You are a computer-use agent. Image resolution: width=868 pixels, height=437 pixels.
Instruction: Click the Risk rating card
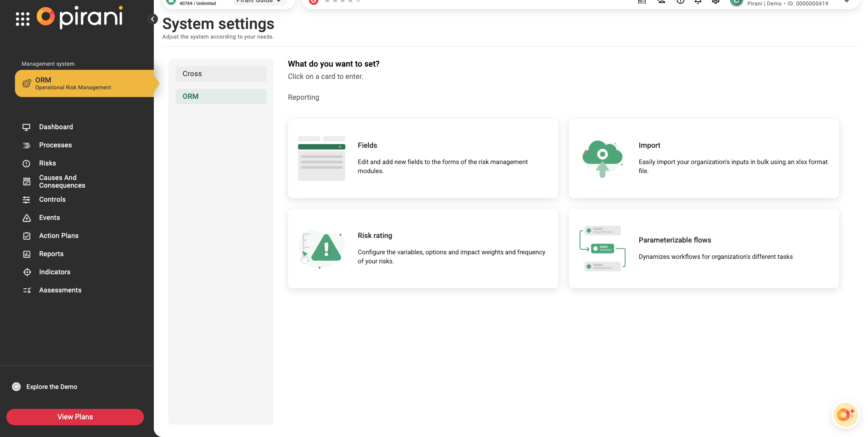(422, 248)
